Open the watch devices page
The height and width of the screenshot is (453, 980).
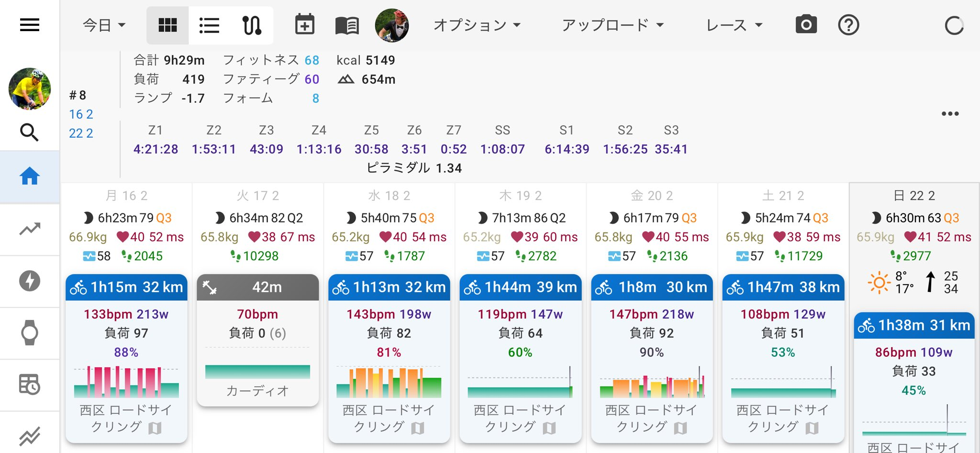pyautogui.click(x=29, y=332)
